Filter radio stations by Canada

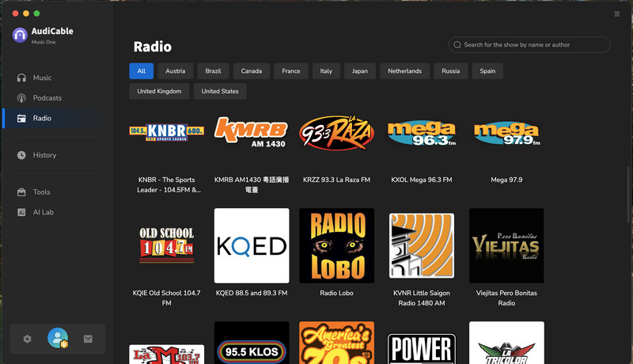[252, 71]
